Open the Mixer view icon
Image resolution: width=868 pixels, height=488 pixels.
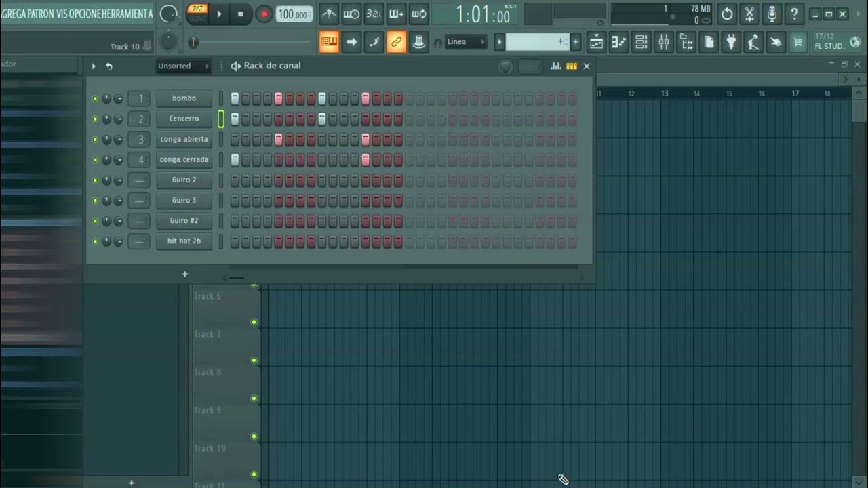pyautogui.click(x=664, y=43)
